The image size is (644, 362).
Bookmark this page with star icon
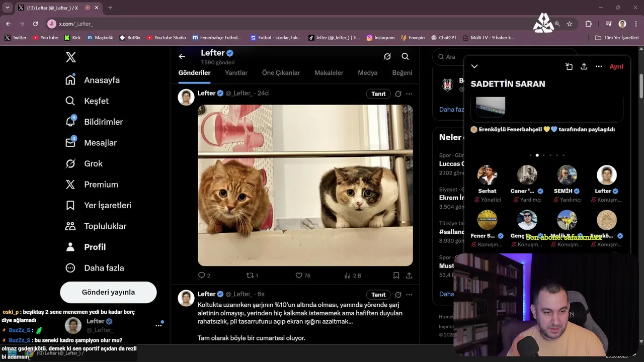point(570,24)
